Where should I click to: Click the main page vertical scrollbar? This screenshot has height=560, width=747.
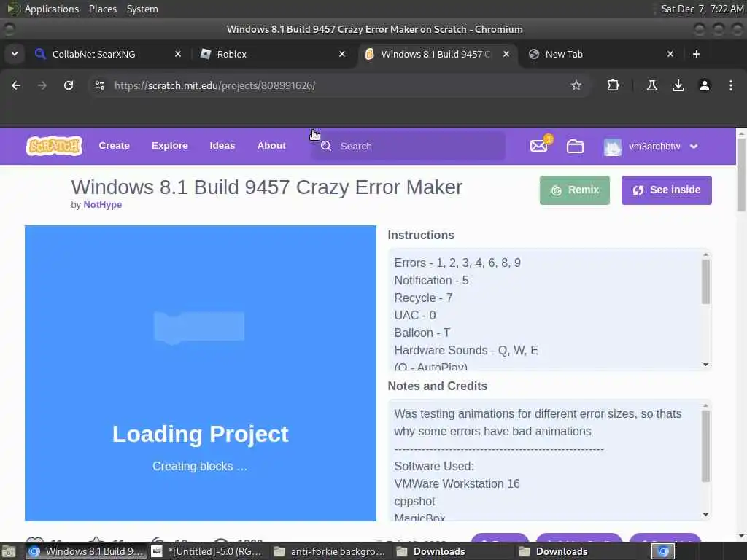(741, 174)
